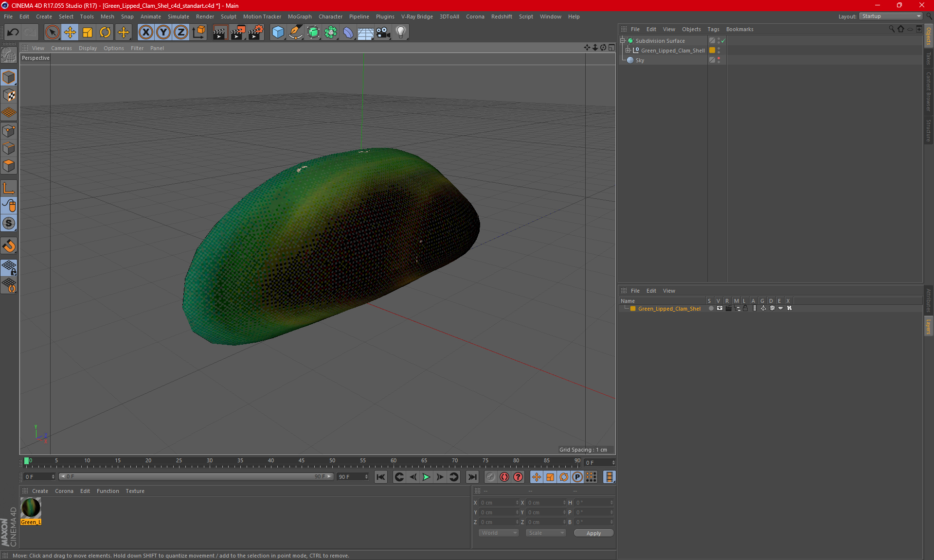Open the Layers side tab

[929, 326]
